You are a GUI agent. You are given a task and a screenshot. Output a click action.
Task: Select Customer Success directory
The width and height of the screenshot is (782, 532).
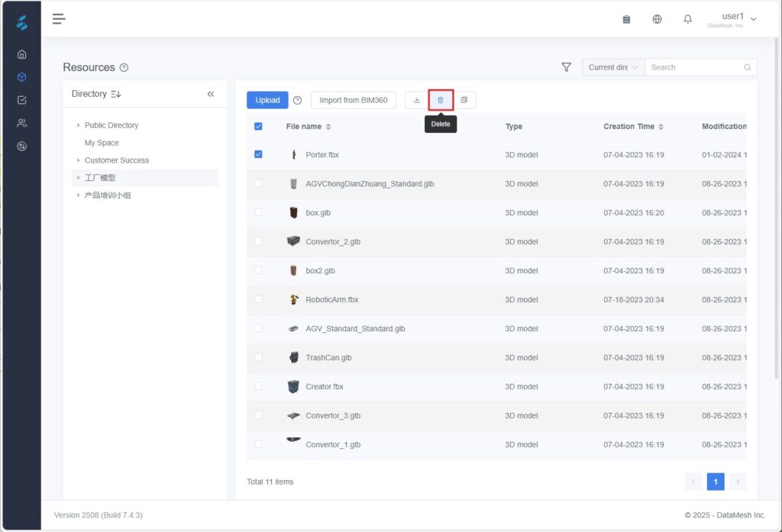click(116, 160)
